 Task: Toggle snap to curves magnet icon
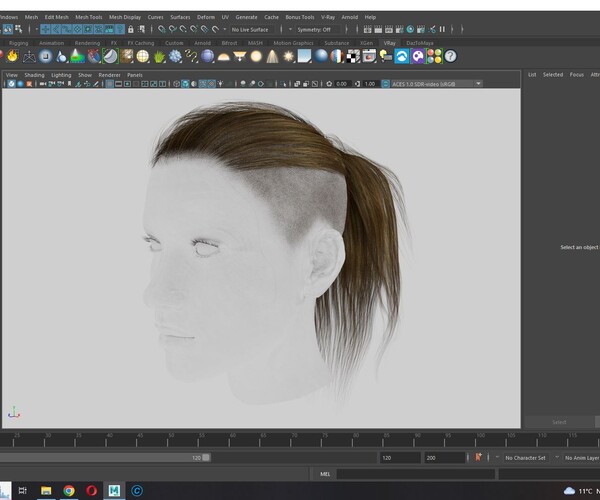click(x=173, y=29)
